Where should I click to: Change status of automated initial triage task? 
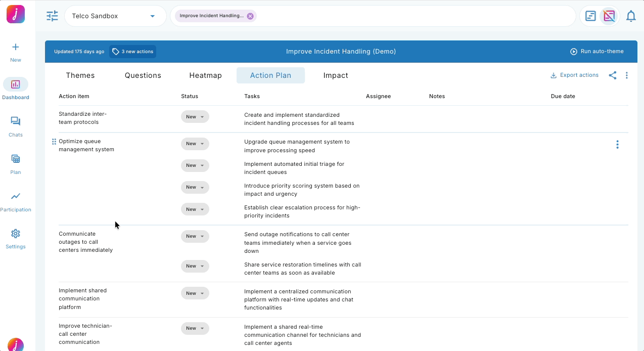click(x=195, y=165)
